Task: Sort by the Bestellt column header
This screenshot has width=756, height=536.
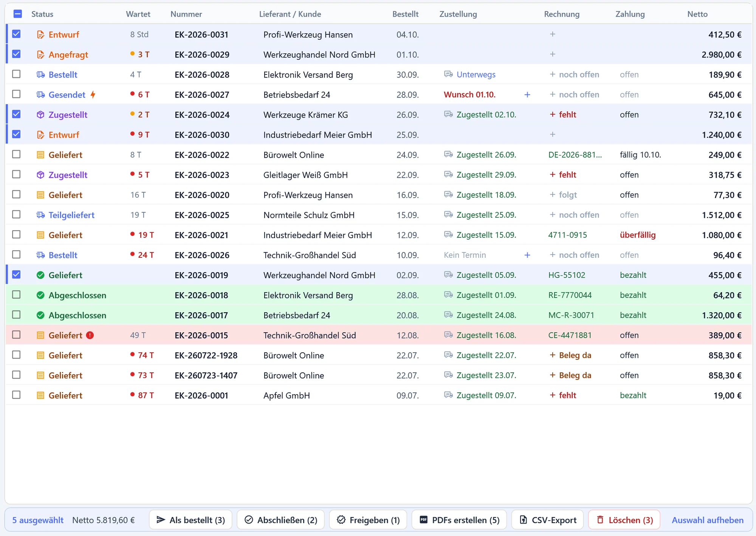Action: click(x=405, y=14)
